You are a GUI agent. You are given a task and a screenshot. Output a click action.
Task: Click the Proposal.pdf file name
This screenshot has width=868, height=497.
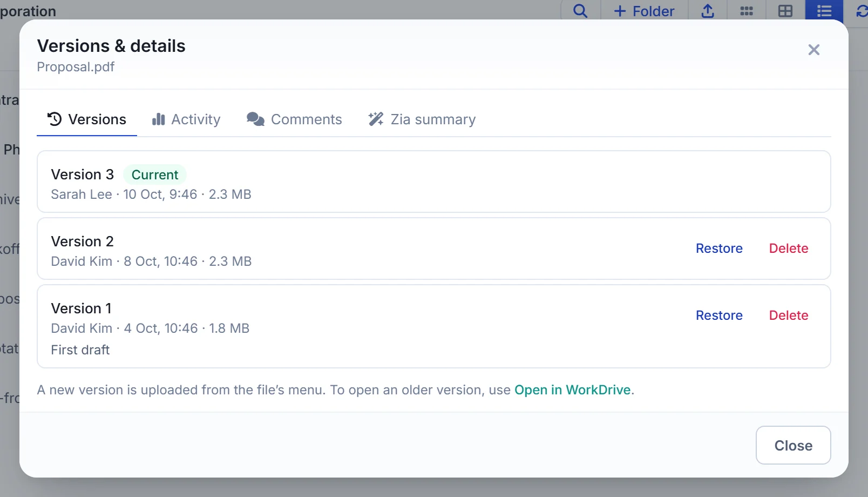coord(76,67)
